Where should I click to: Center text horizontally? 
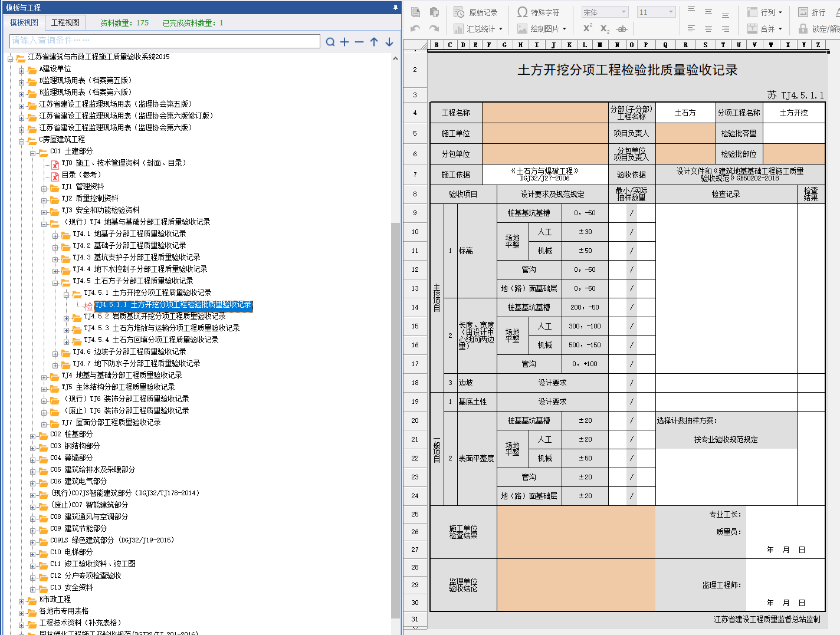coord(708,28)
